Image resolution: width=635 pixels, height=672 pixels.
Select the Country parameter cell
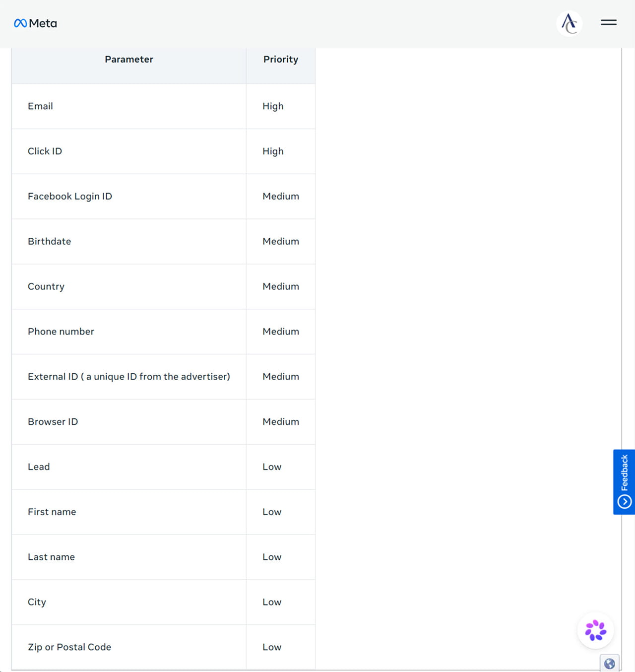[x=129, y=287]
